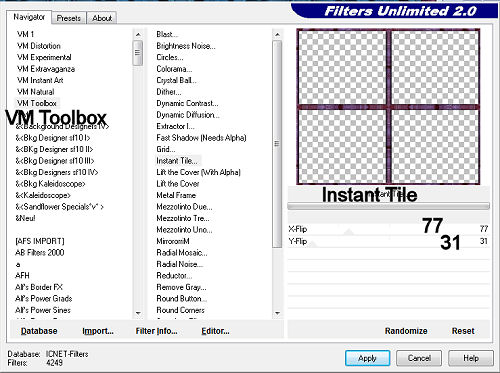Choose Lift the Cover (With Alpha)
This screenshot has height=373, width=500.
tap(198, 172)
